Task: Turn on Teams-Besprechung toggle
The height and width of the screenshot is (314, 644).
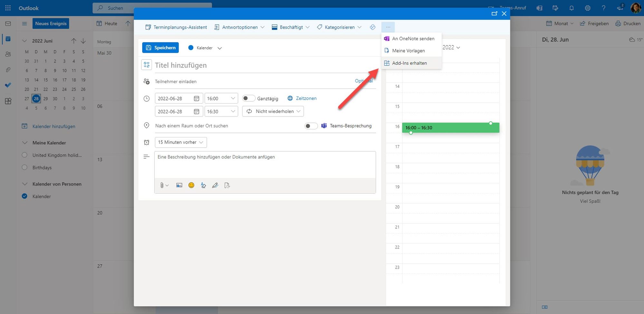Action: (311, 126)
